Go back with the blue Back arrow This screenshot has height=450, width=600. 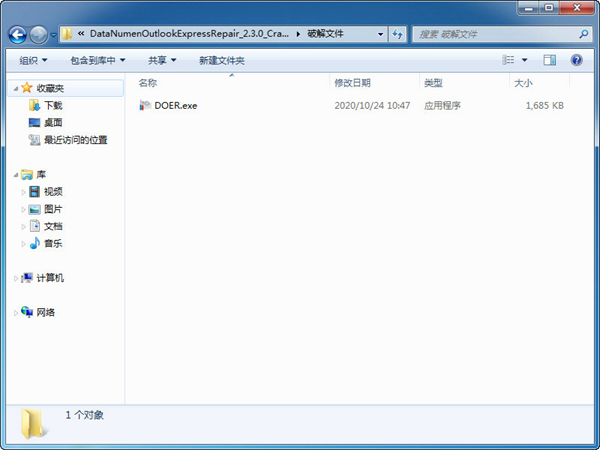pyautogui.click(x=18, y=35)
